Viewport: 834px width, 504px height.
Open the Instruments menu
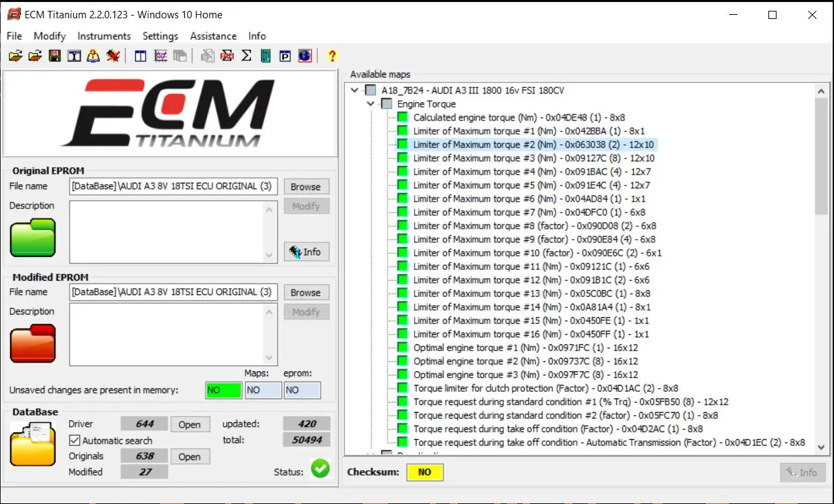(103, 36)
